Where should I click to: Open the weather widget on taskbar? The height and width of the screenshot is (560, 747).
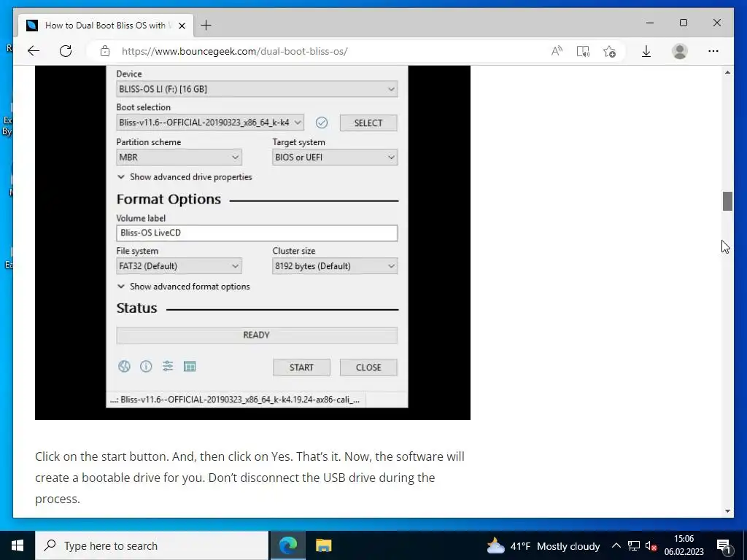click(543, 546)
